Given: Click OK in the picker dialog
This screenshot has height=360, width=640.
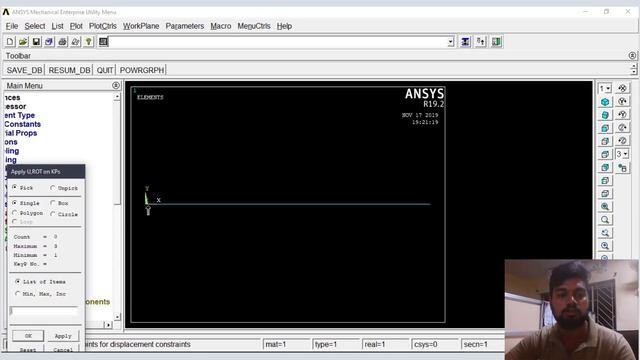Looking at the screenshot, I should click(x=28, y=336).
